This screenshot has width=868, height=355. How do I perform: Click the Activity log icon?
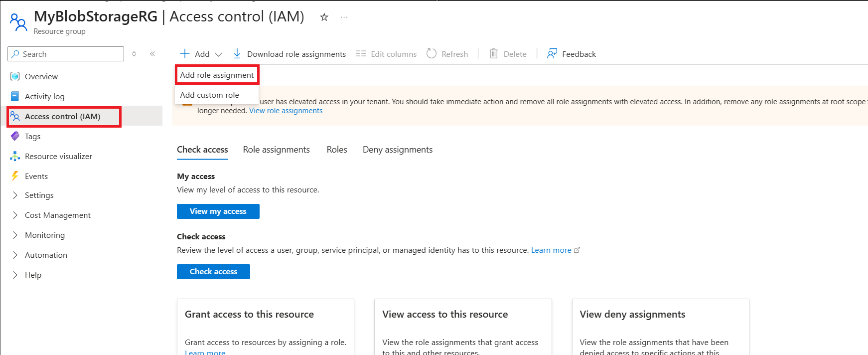point(15,96)
